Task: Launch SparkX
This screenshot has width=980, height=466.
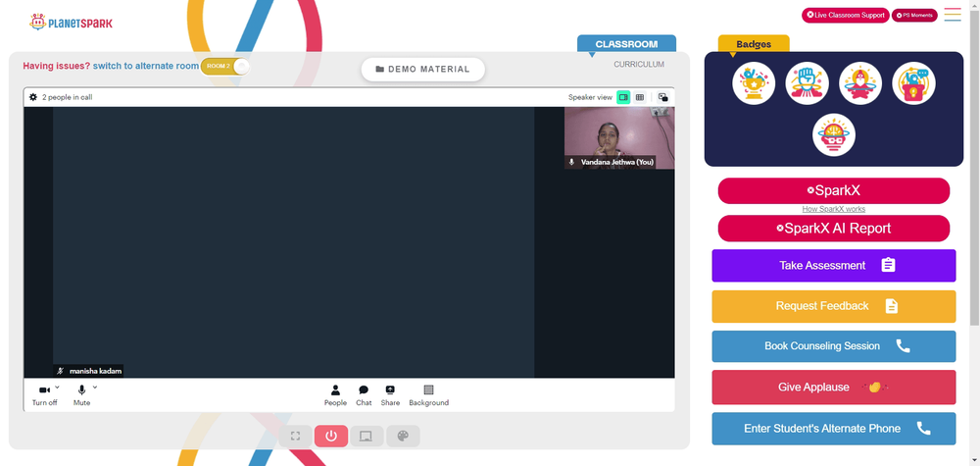Action: coord(834,190)
